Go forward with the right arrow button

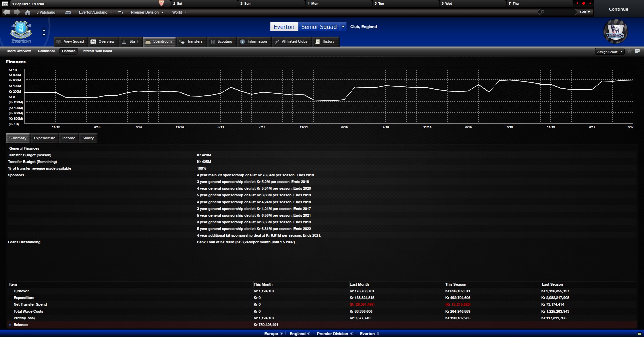17,12
